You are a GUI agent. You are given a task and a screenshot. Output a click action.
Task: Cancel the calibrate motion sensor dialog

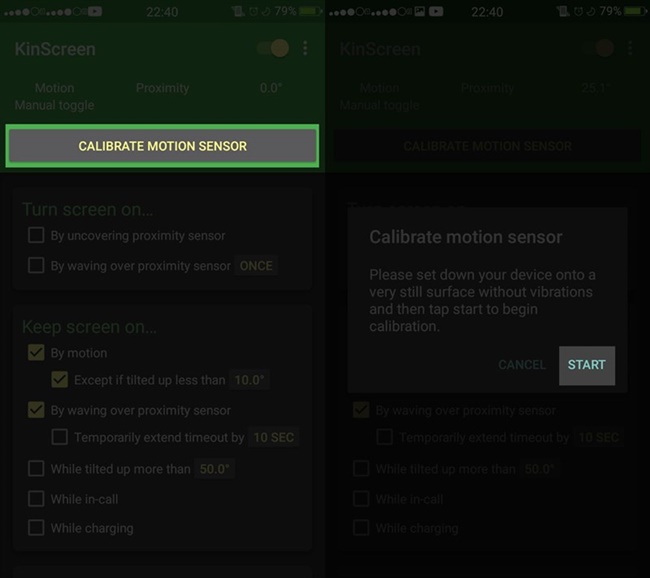pos(522,365)
